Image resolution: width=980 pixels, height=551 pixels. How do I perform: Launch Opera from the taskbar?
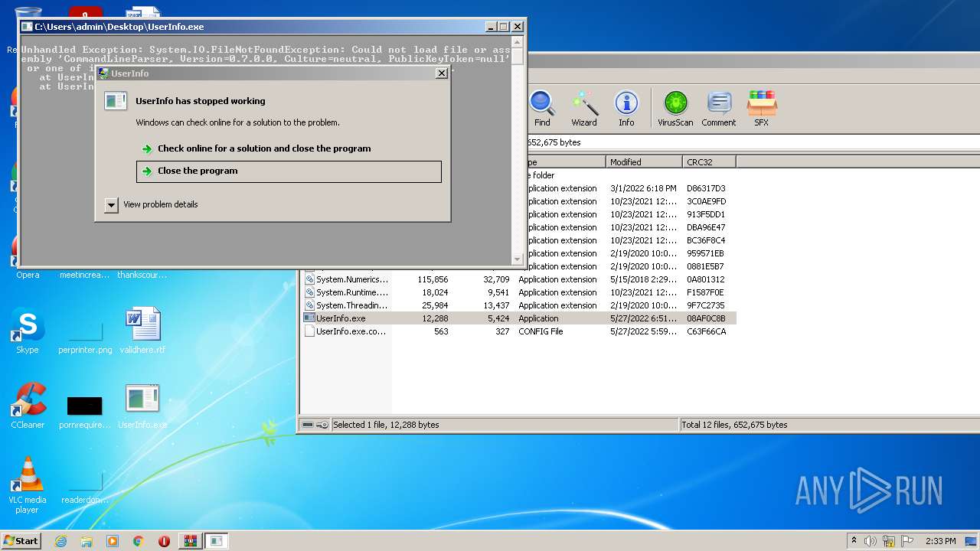[x=164, y=541]
